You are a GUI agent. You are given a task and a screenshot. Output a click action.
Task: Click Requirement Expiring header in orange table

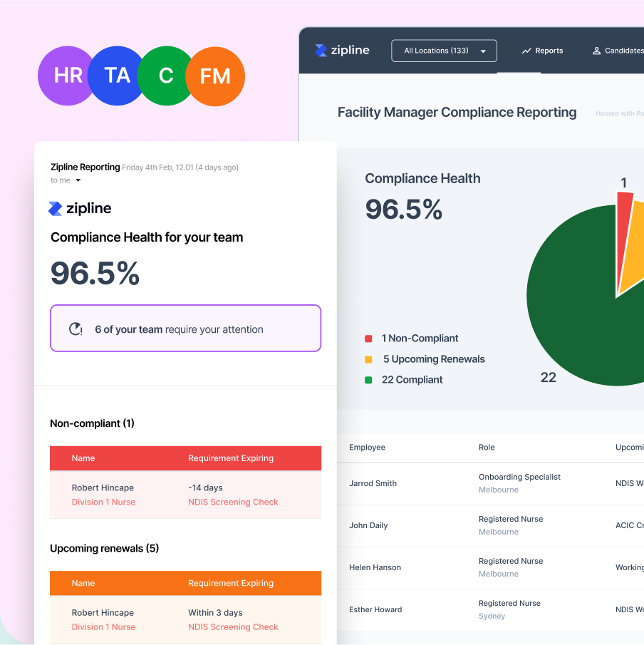click(x=231, y=583)
